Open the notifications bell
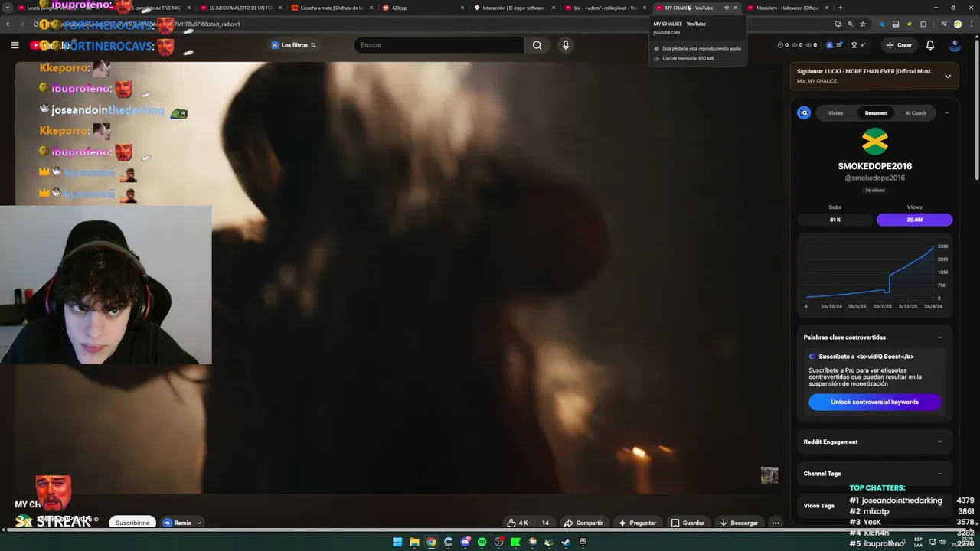980x551 pixels. point(930,45)
